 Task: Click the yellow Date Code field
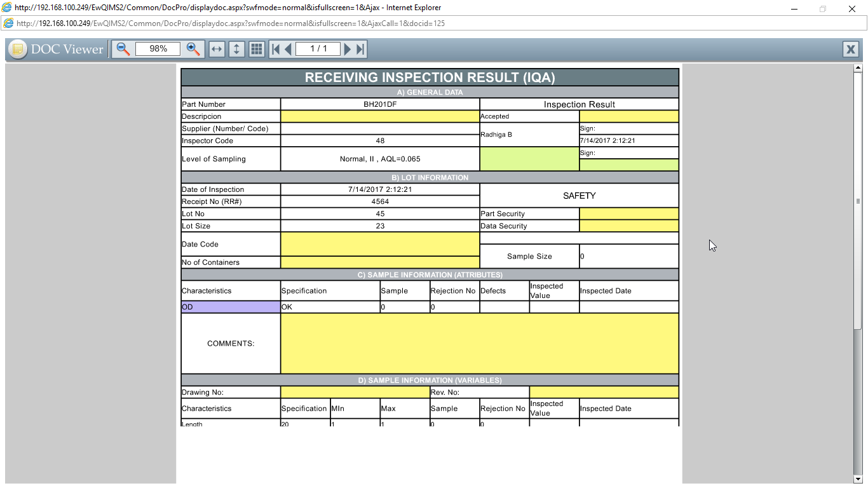[x=380, y=244]
